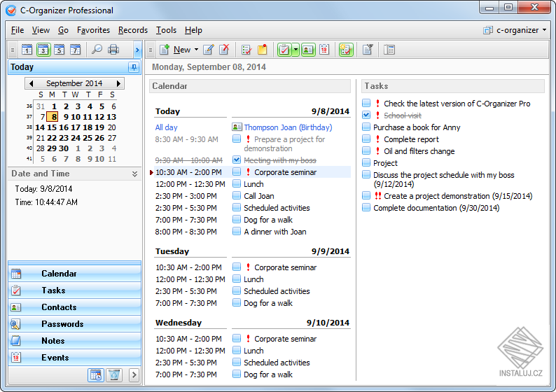The image size is (556, 392).
Task: Pin the Today panel
Action: (x=134, y=67)
